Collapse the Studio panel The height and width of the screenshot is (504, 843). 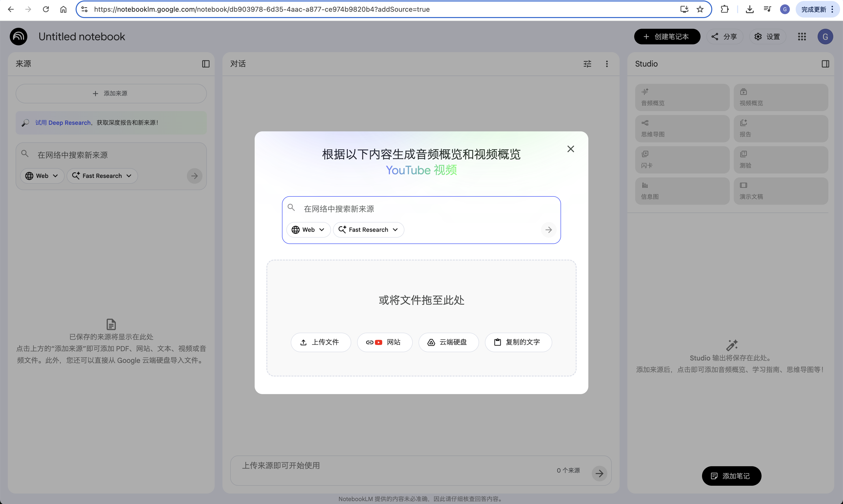[x=826, y=64]
